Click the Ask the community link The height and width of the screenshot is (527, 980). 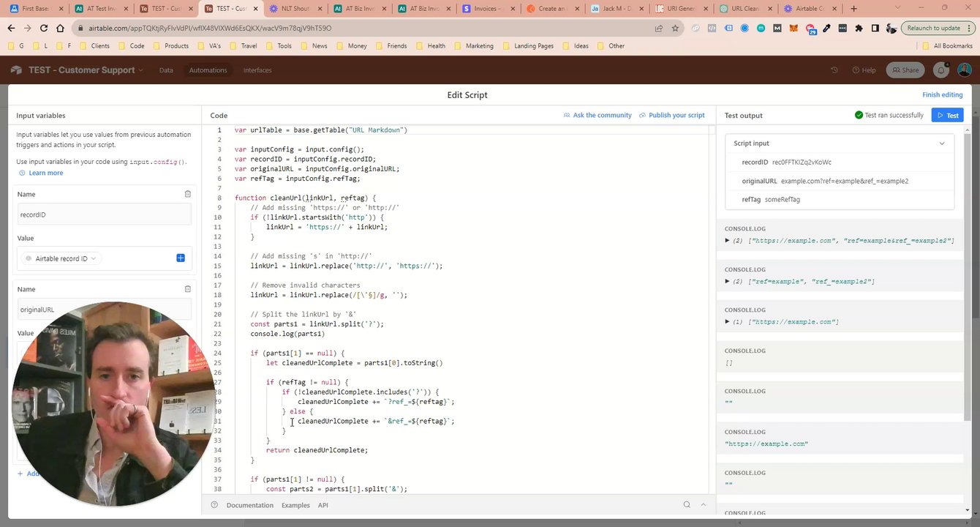(x=598, y=115)
